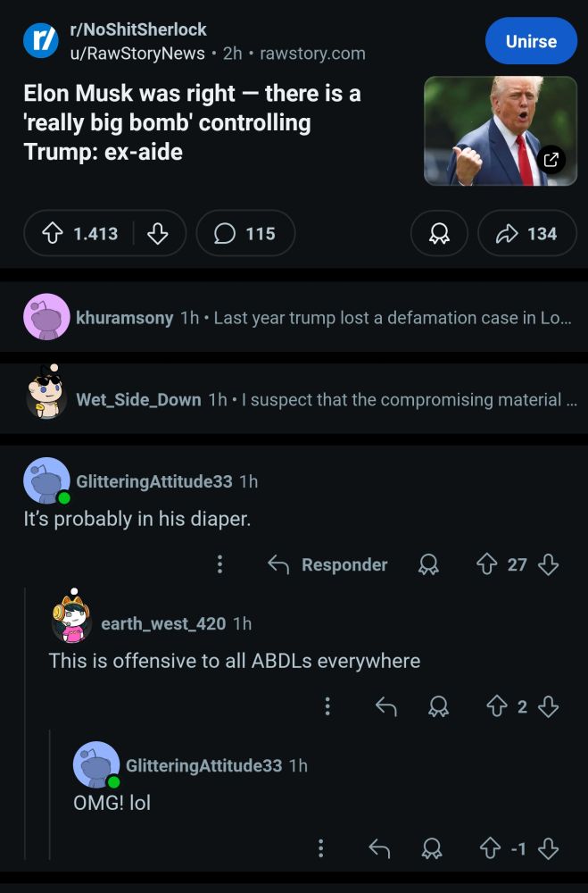Open the 115 comments button
The width and height of the screenshot is (588, 893).
coord(245,233)
